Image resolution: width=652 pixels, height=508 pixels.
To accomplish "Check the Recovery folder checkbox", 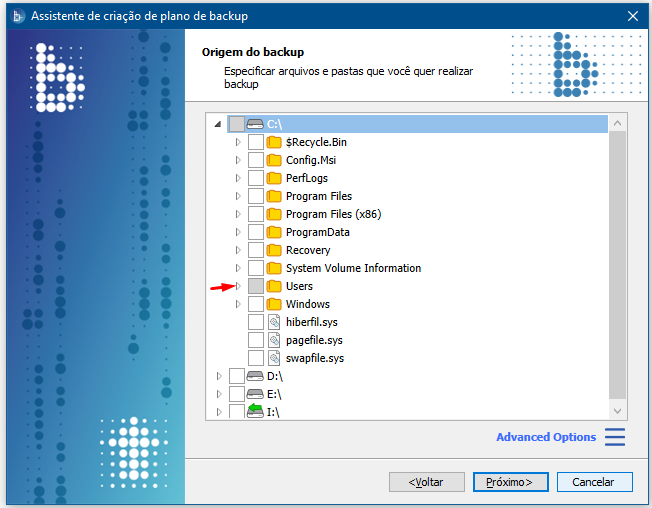I will 256,250.
